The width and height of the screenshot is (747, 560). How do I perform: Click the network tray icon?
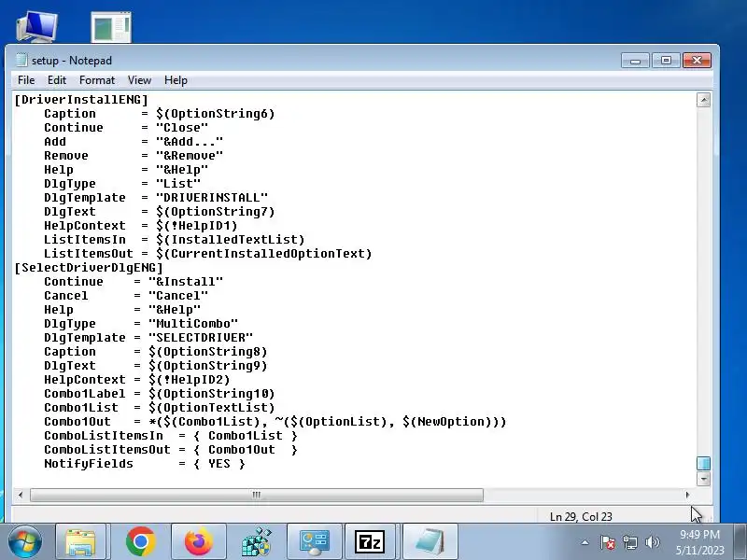click(x=629, y=542)
